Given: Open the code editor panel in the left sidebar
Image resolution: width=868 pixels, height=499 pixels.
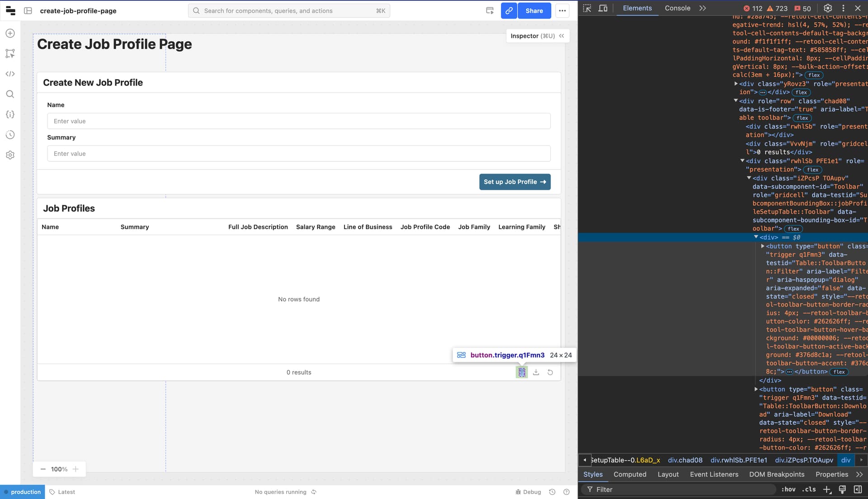Looking at the screenshot, I should [10, 73].
